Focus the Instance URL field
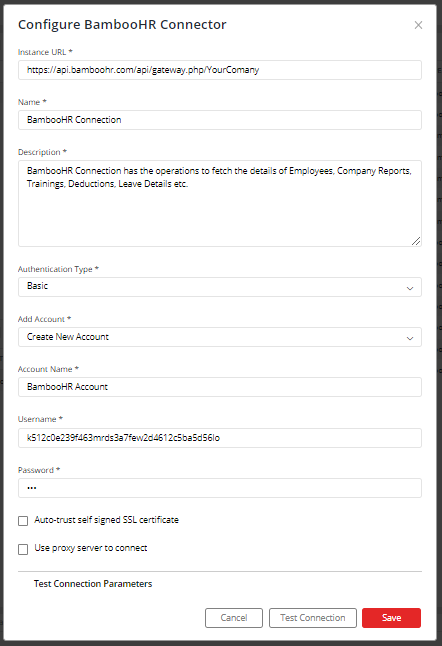This screenshot has width=442, height=646. pyautogui.click(x=220, y=70)
